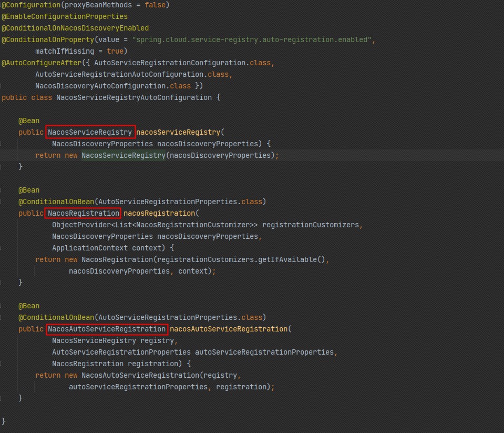Click getIfAvailable() method call
This screenshot has height=433, width=504.
pyautogui.click(x=292, y=259)
